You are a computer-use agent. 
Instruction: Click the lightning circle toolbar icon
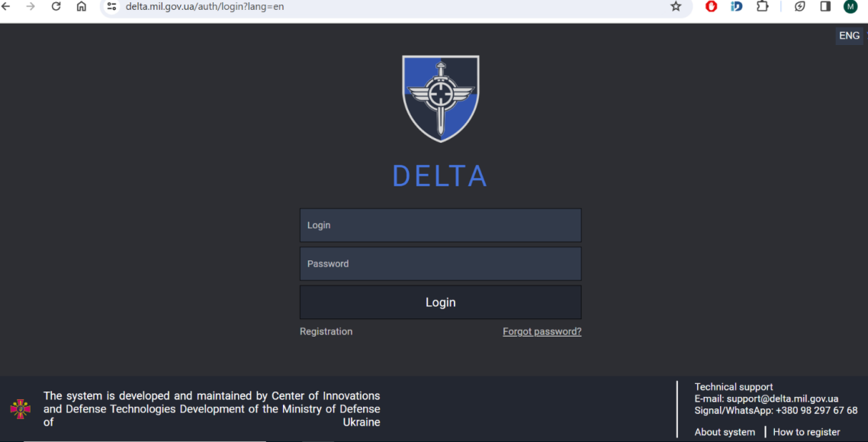(800, 7)
